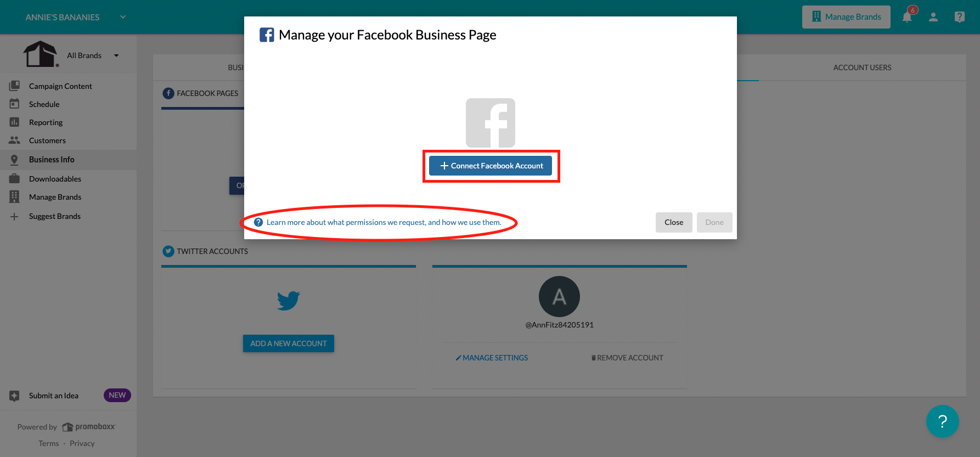Click the Customers people icon
The width and height of the screenshot is (980, 457).
point(15,140)
